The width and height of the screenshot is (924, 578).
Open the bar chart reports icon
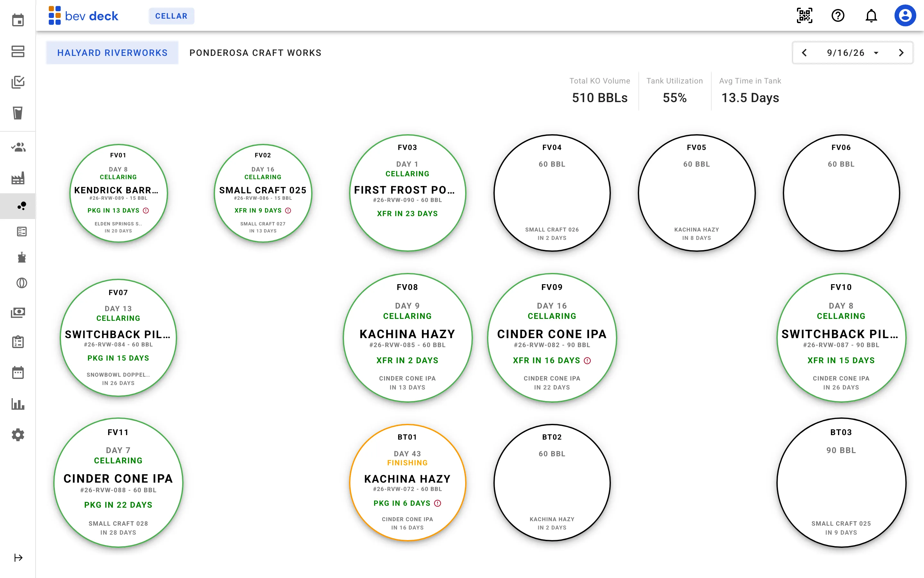(18, 404)
